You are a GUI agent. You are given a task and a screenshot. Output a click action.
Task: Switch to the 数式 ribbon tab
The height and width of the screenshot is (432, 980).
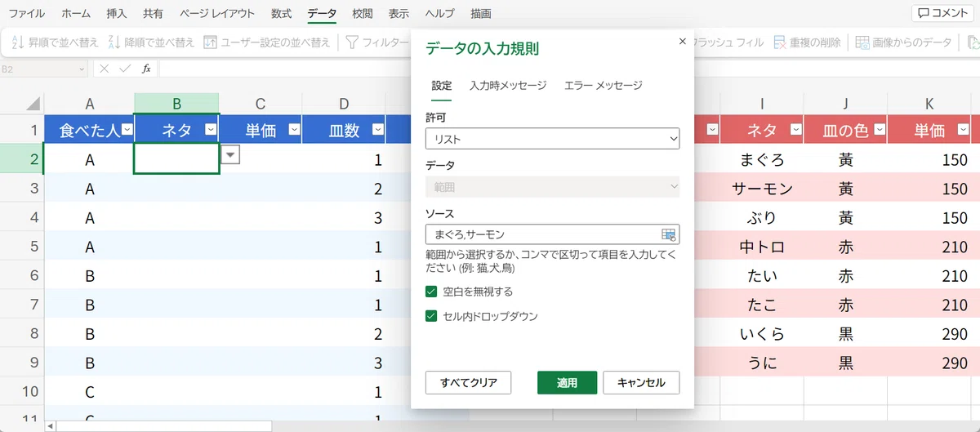(282, 14)
